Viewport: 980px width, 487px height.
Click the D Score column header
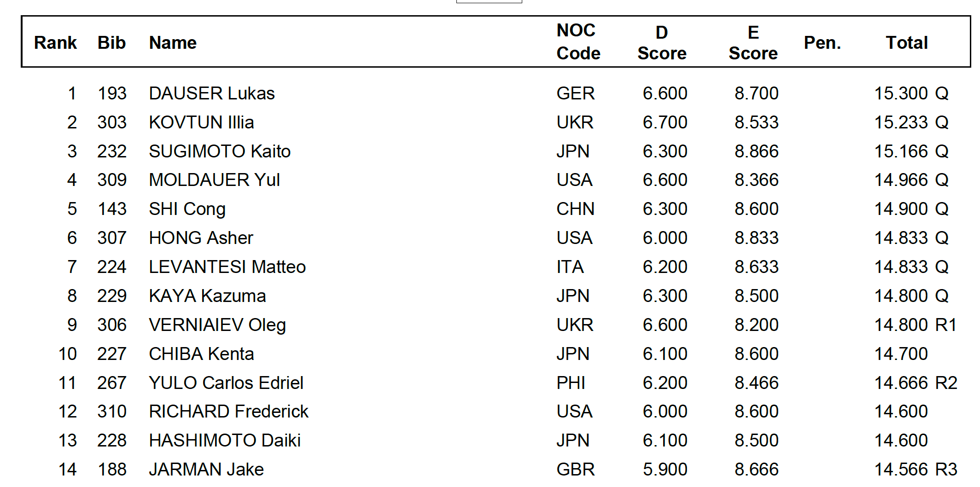coord(662,43)
